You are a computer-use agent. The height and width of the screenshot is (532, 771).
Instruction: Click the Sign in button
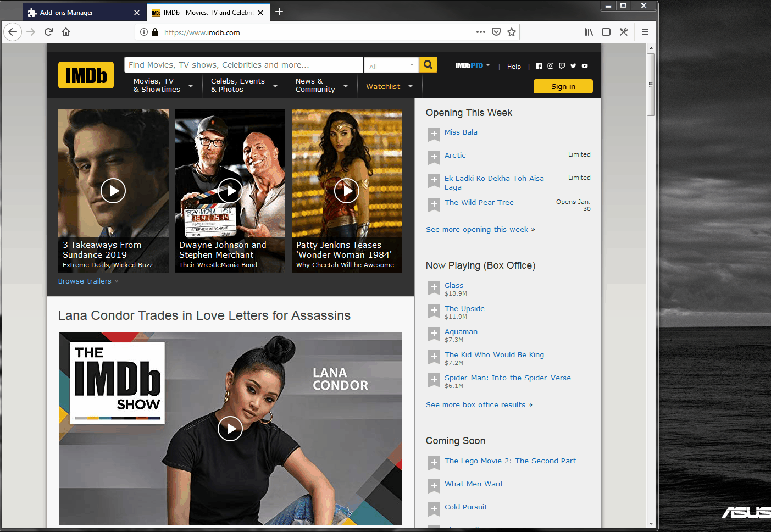pos(563,86)
